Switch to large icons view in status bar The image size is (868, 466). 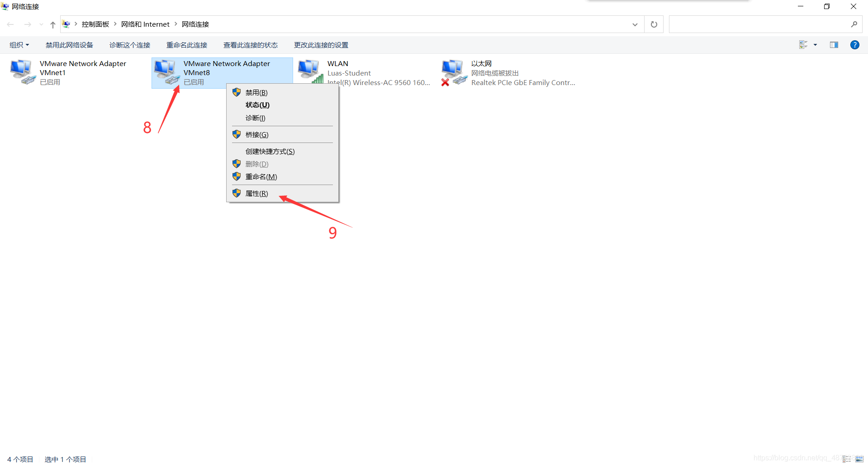tap(859, 459)
